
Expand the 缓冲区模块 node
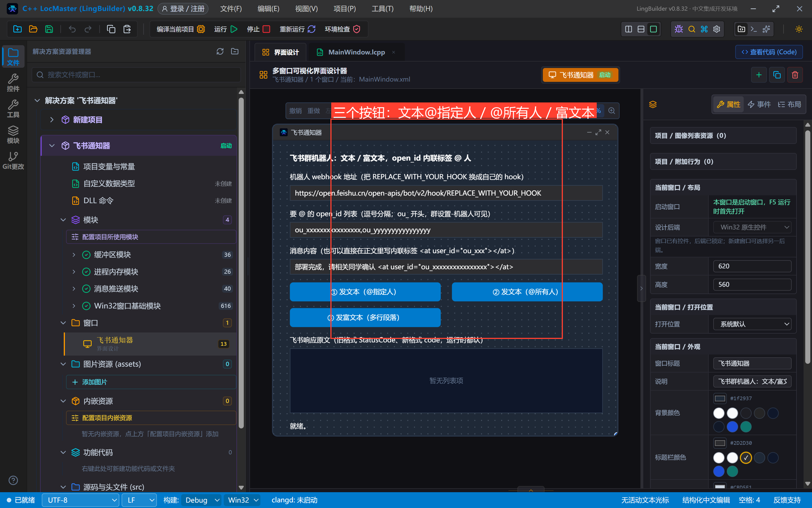pos(74,255)
